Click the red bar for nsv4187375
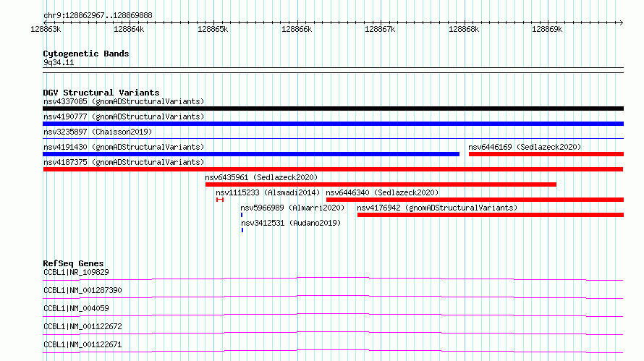 click(333, 169)
